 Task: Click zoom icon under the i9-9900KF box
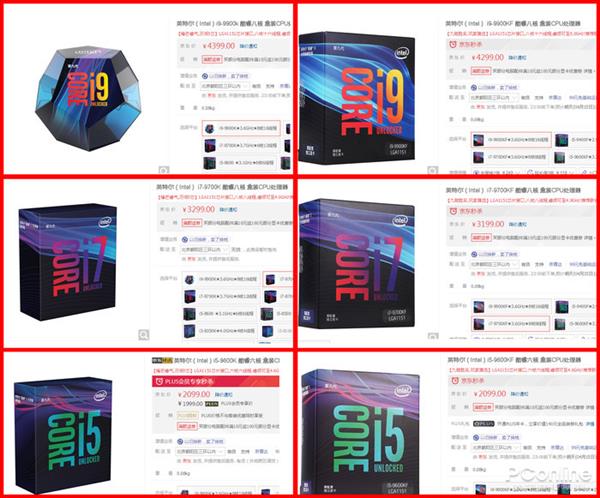432,170
